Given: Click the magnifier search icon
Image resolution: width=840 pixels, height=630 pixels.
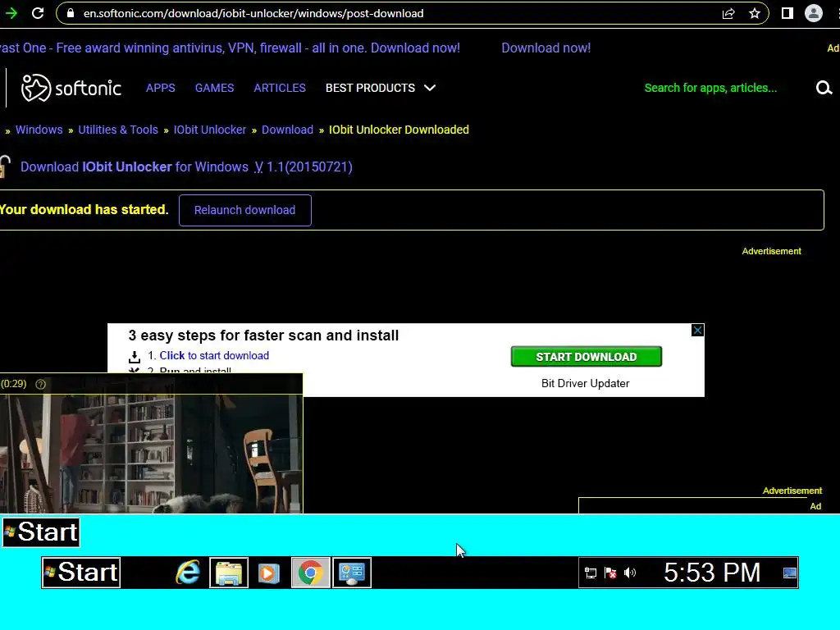Looking at the screenshot, I should click(x=824, y=88).
